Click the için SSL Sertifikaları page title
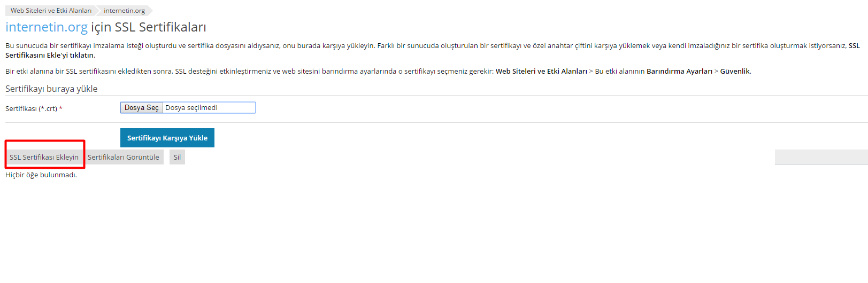 tap(149, 27)
